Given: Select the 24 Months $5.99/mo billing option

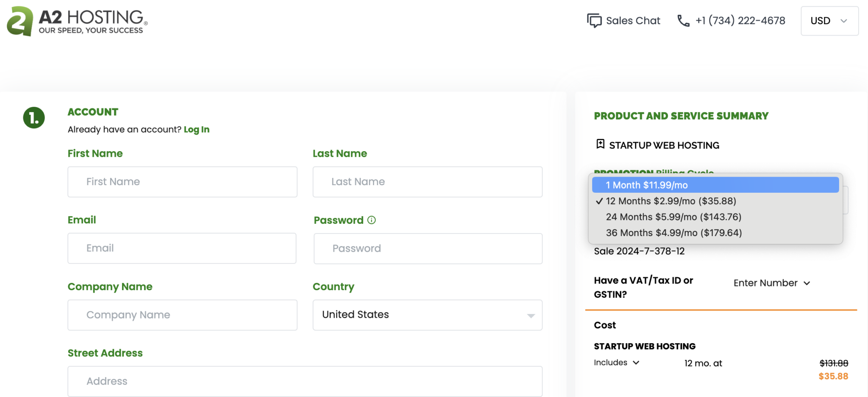Looking at the screenshot, I should pyautogui.click(x=673, y=217).
